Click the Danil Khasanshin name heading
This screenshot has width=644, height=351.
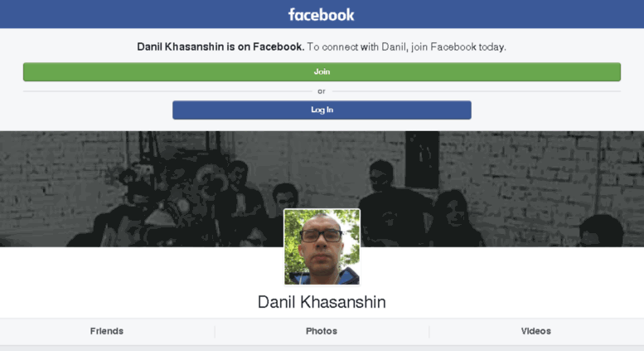coord(322,302)
